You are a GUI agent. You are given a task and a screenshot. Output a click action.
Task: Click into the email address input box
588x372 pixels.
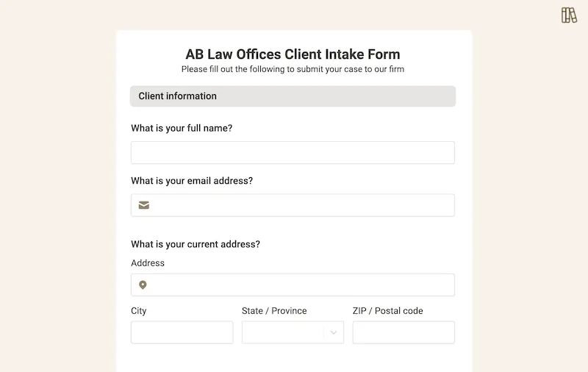[x=301, y=205]
